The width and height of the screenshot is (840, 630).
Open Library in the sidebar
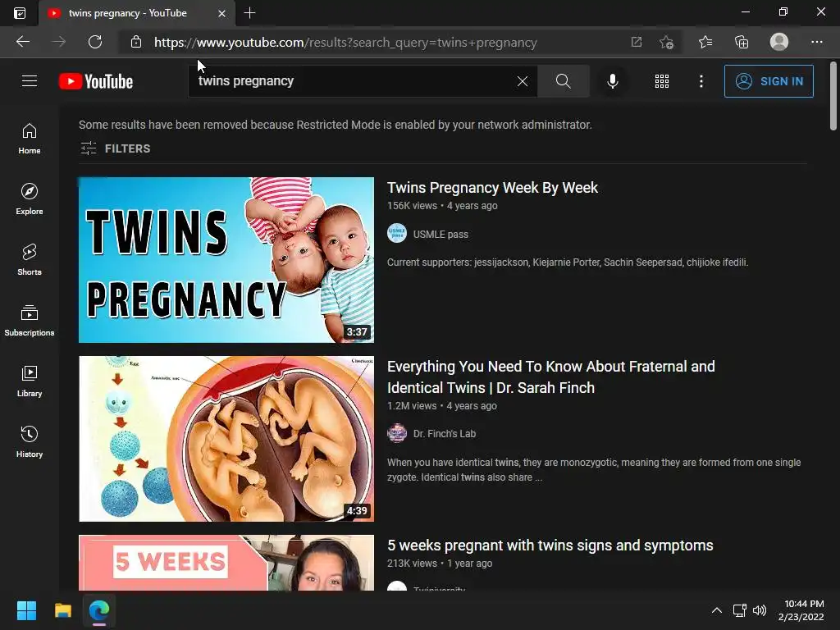[x=30, y=381]
